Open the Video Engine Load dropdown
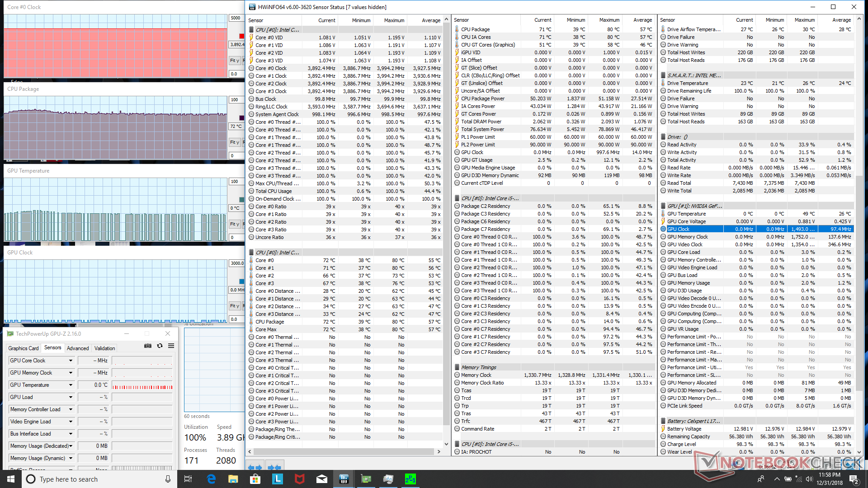Screen dimensions: 868x488 (71, 422)
